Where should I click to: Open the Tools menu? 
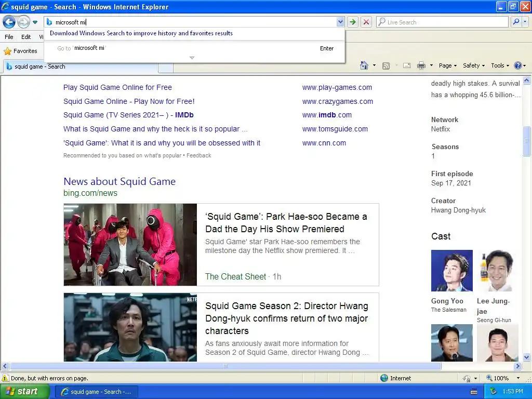point(500,65)
